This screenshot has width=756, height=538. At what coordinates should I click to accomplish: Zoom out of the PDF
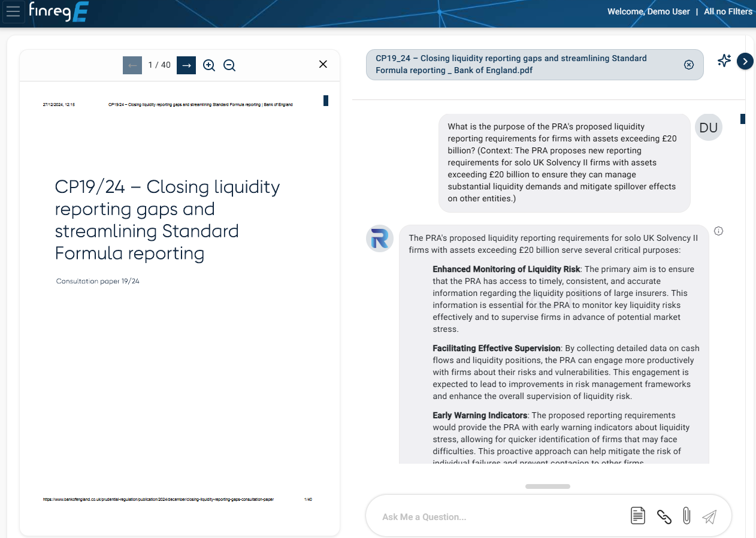(x=229, y=65)
